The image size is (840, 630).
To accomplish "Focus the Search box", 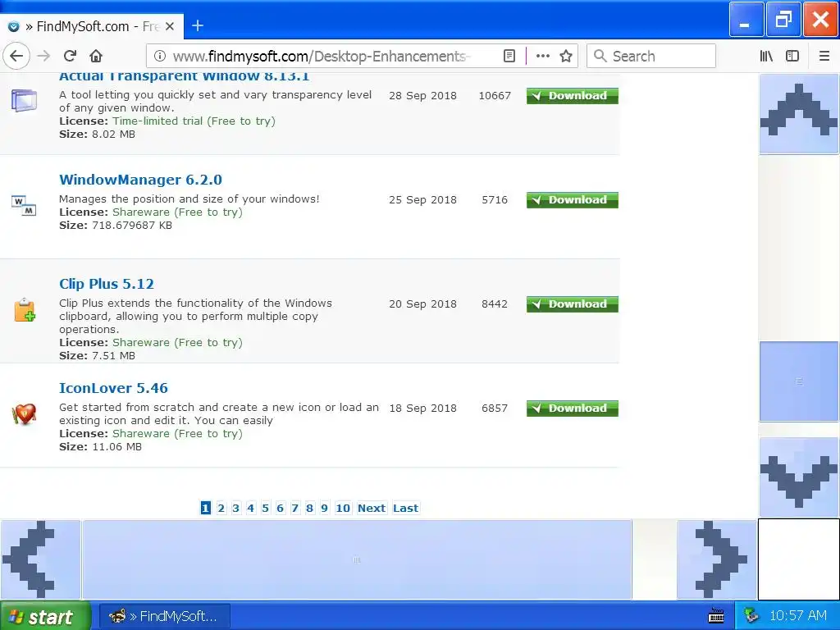I will [x=651, y=56].
